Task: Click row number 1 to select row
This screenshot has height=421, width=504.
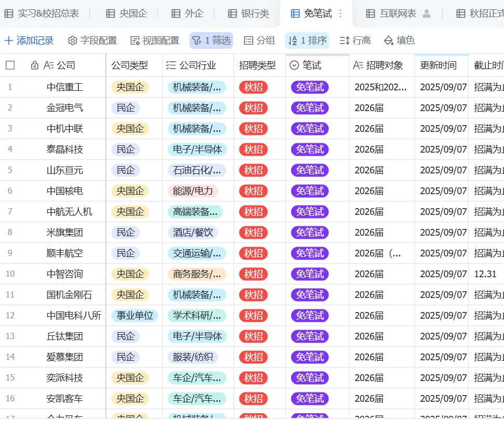Action: (x=10, y=87)
